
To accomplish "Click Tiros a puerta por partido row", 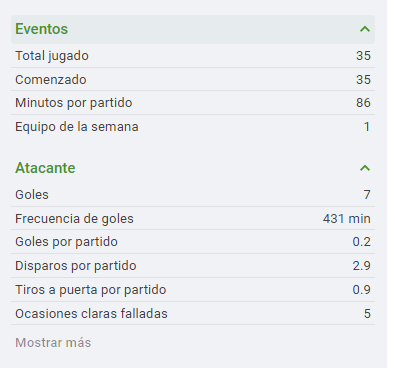I will [193, 290].
